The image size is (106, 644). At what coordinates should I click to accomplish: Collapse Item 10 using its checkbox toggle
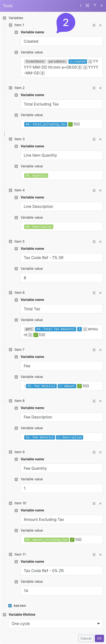point(11,503)
